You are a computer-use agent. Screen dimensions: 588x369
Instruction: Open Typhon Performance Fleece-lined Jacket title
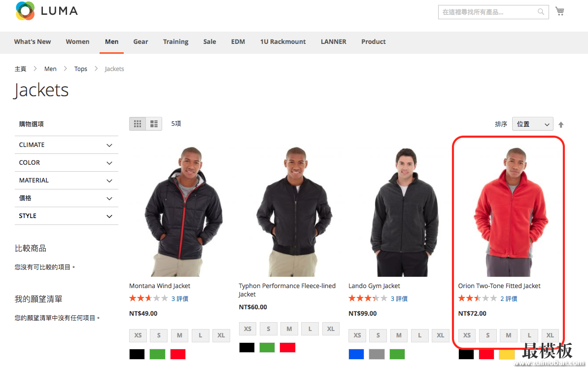click(x=287, y=290)
